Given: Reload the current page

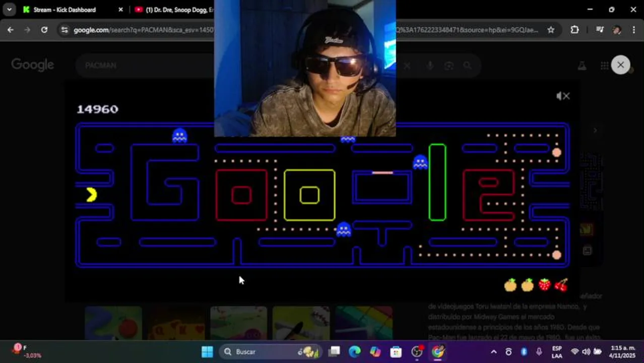Looking at the screenshot, I should coord(44,30).
